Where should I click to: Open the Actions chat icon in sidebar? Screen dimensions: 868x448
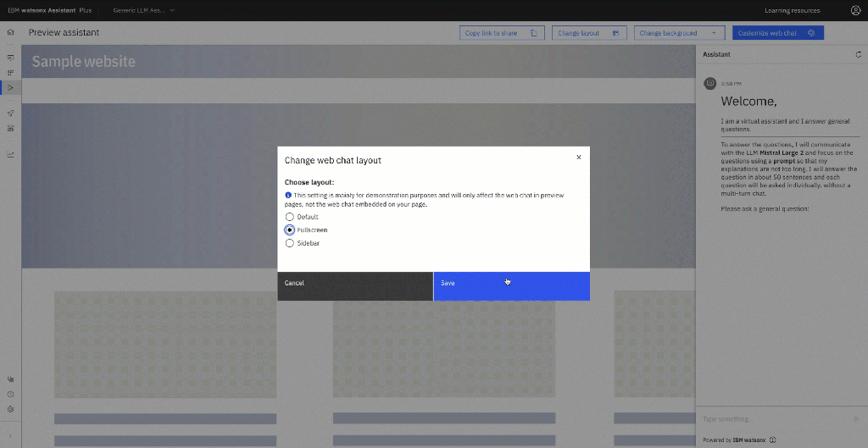click(x=10, y=58)
